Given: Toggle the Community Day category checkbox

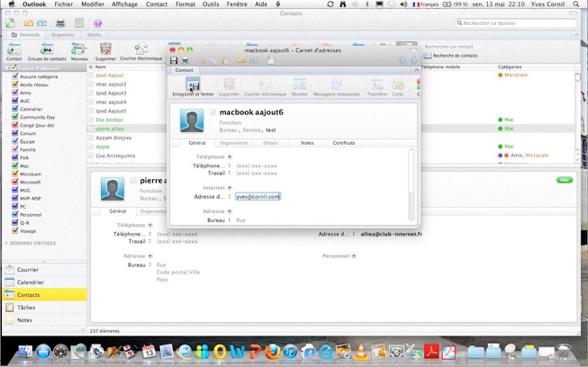Looking at the screenshot, I should 15,116.
